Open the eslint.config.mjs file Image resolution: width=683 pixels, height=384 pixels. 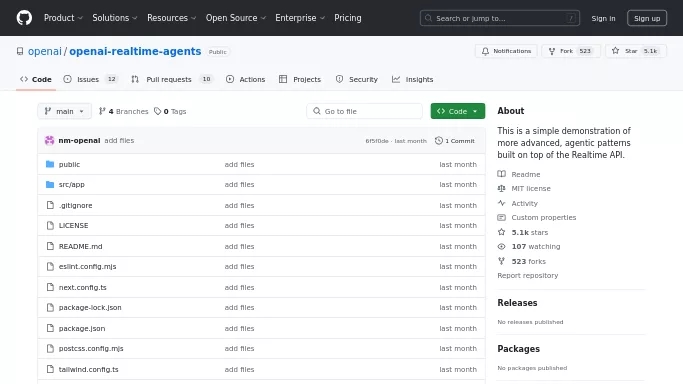87,266
